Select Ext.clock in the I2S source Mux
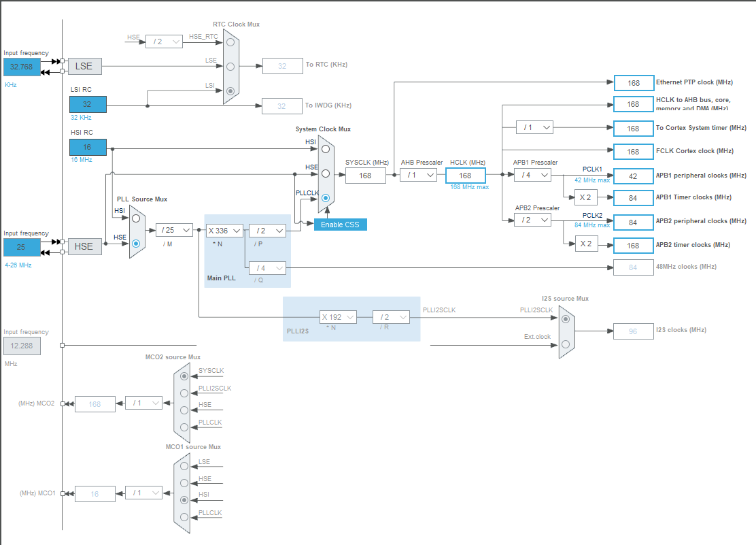Viewport: 756px width, 545px height. coord(565,344)
